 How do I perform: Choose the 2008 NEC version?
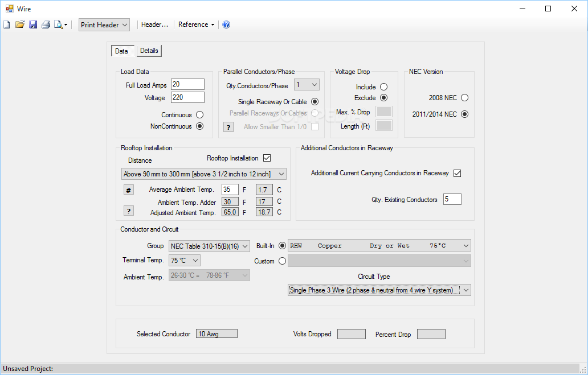[x=464, y=98]
